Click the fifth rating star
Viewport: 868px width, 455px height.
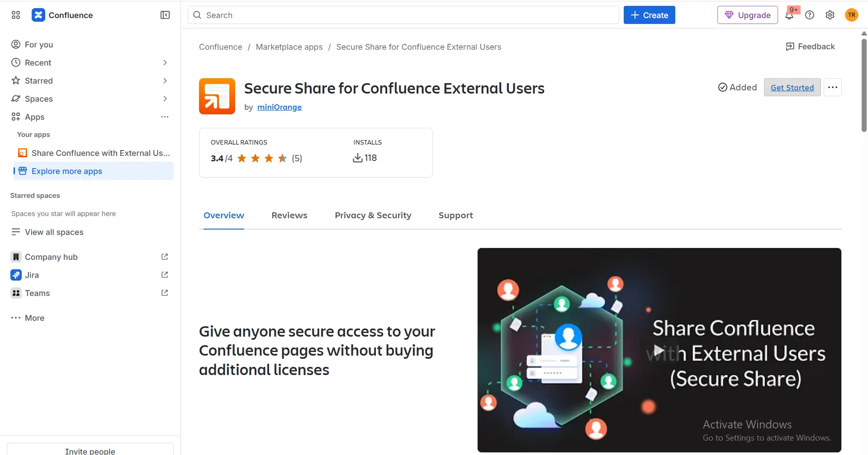click(282, 158)
